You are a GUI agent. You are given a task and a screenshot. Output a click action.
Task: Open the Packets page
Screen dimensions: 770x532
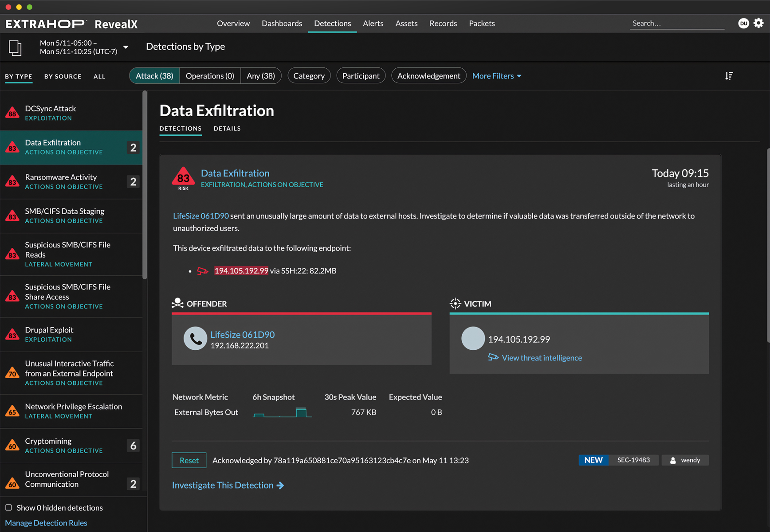tap(482, 23)
